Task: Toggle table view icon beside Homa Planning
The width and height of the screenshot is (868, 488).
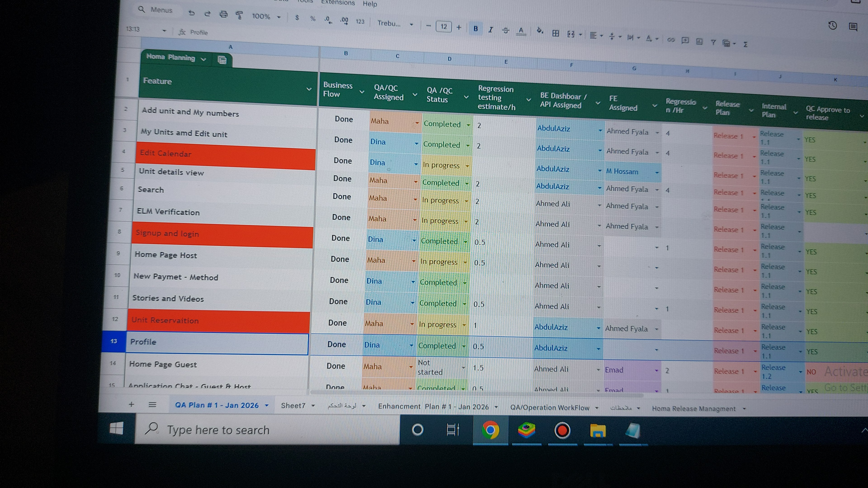Action: [x=222, y=60]
